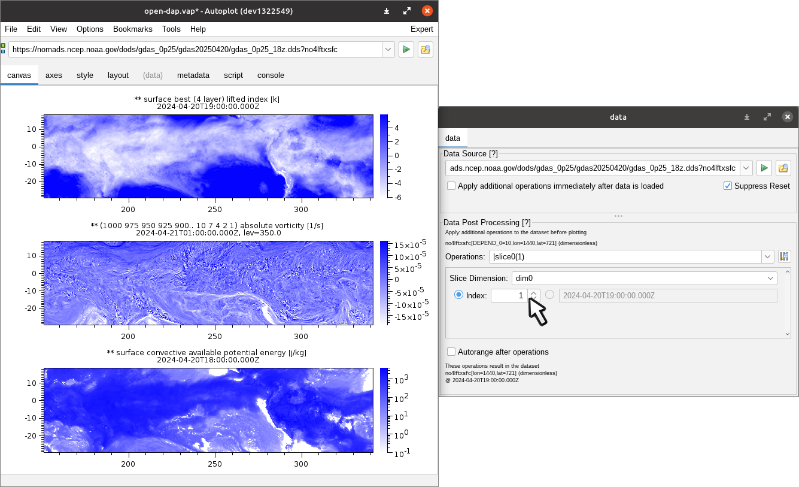The height and width of the screenshot is (487, 799).
Task: Open the Slice Dimension dim0 dropdown
Action: coord(770,277)
